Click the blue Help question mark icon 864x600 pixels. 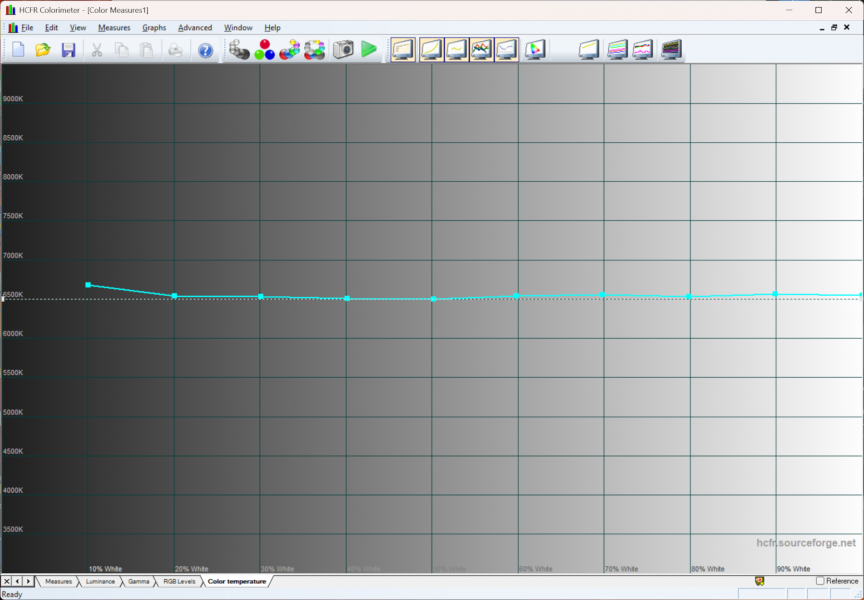click(205, 50)
